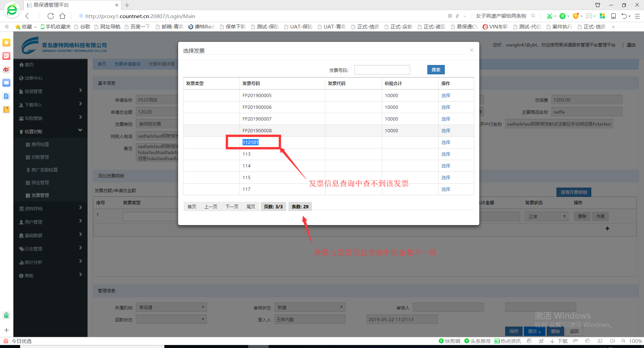
Task: Select invoice 112101 via 选择 link
Action: tap(446, 142)
